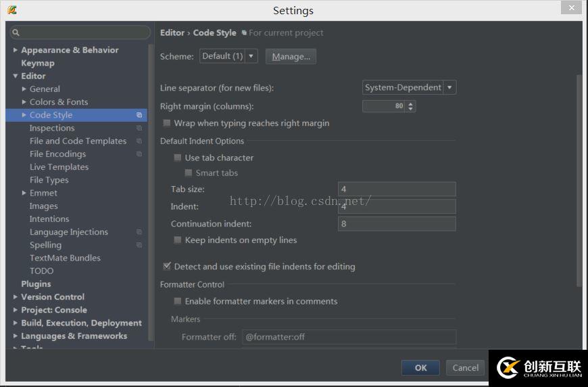
Task: Close the Settings dialog window
Action: click(571, 7)
